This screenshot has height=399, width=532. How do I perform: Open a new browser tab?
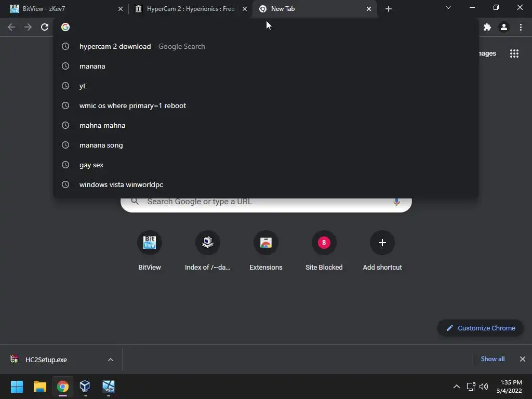(x=389, y=9)
